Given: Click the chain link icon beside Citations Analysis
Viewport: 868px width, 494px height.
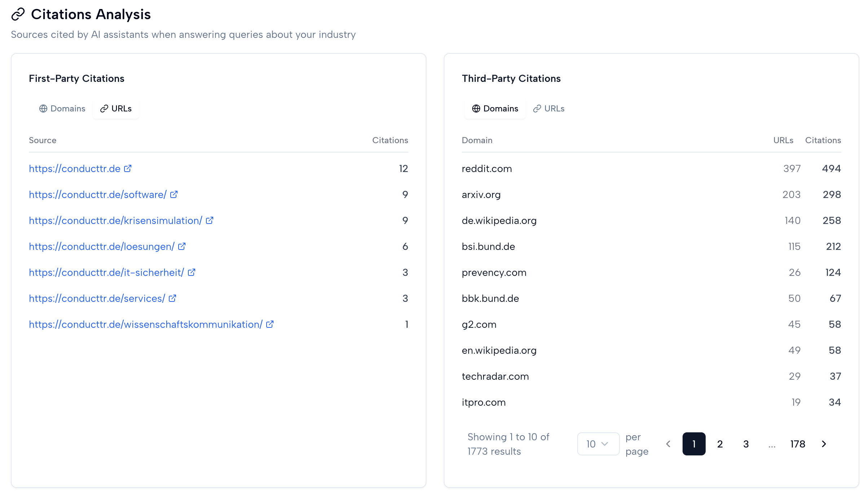Looking at the screenshot, I should click(x=18, y=14).
